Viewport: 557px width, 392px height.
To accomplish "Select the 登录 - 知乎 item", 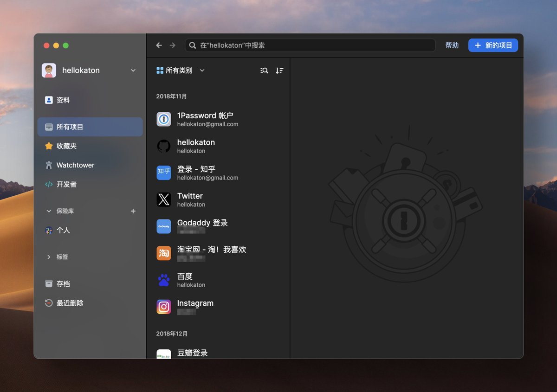I will 218,173.
